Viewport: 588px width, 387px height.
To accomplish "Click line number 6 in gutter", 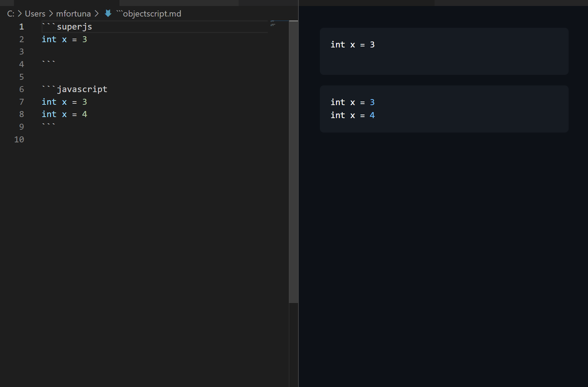I will (x=21, y=89).
